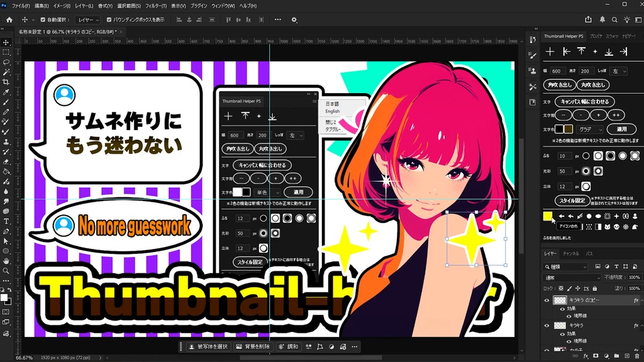Image resolution: width=644 pixels, height=362 pixels.
Task: Click the align-right arrow in Thumbnail Helper
Action: [x=623, y=52]
